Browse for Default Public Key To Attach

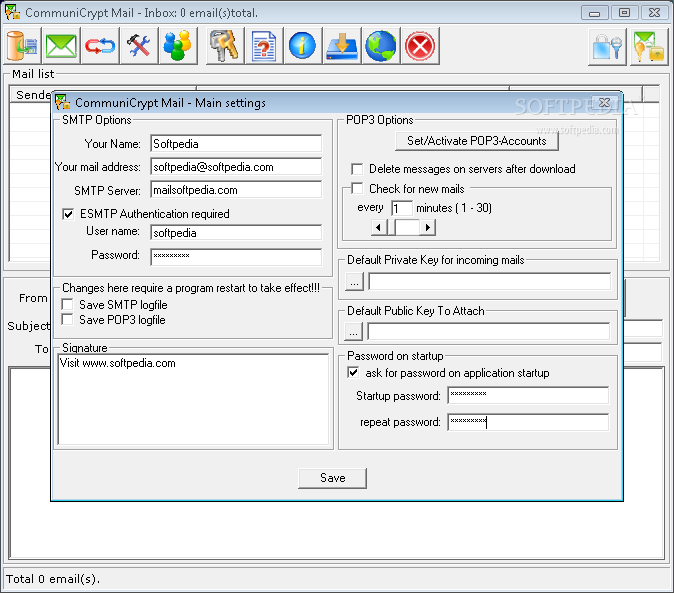(x=353, y=332)
